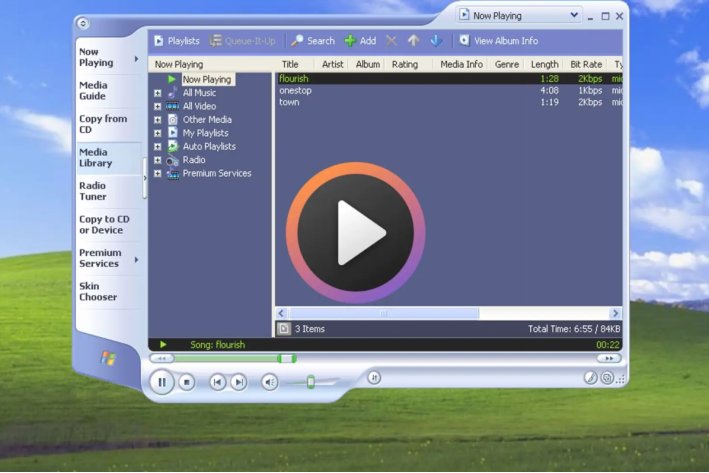Image resolution: width=709 pixels, height=473 pixels.
Task: Open the Search tool in toolbar
Action: click(x=312, y=41)
